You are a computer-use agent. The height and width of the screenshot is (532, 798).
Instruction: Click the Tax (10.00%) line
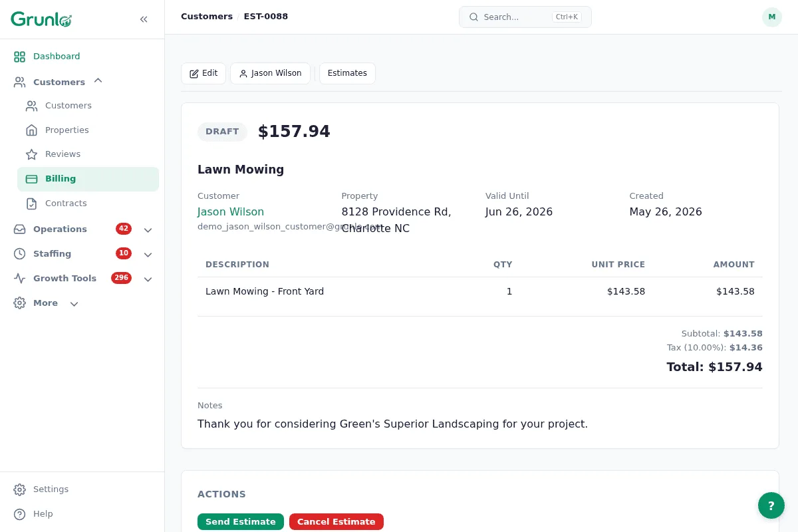coord(715,348)
